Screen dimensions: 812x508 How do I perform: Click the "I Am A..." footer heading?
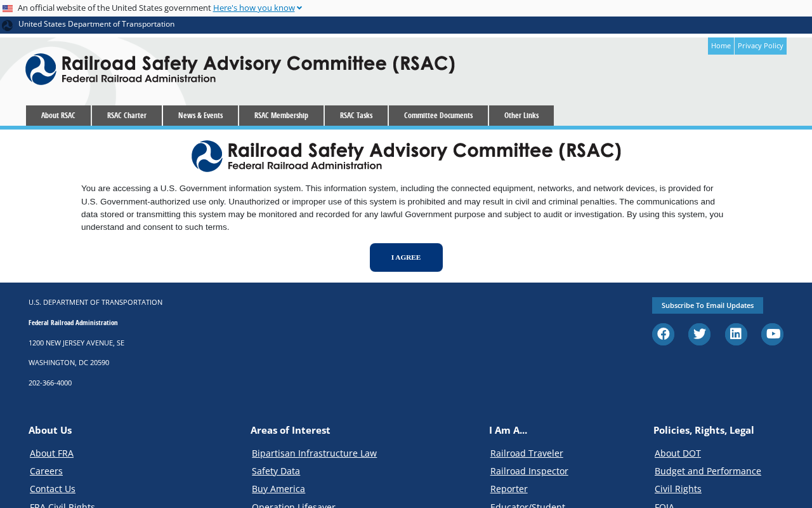pyautogui.click(x=508, y=430)
